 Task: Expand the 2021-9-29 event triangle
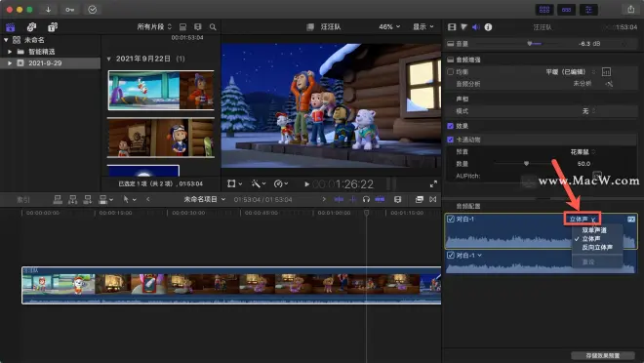[10, 63]
